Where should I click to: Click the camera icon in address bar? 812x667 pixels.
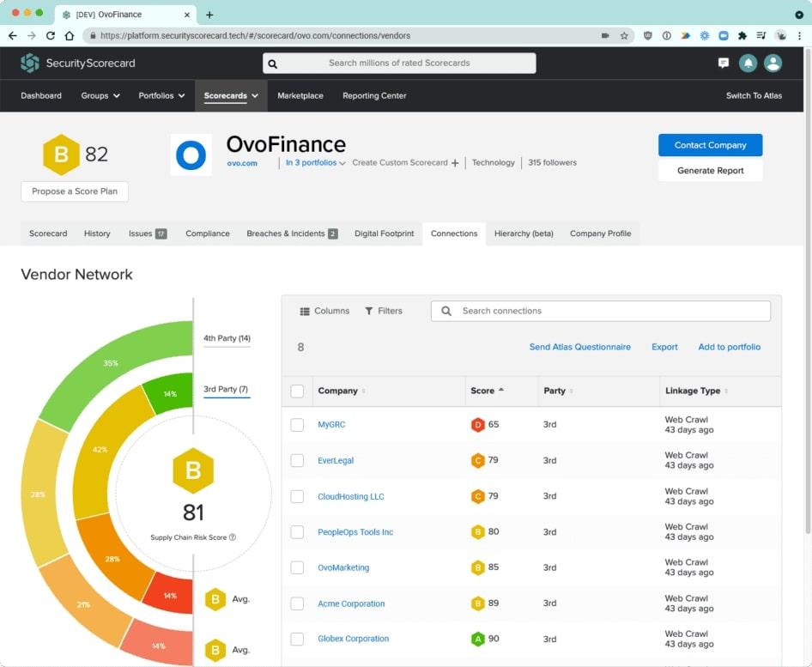click(605, 36)
